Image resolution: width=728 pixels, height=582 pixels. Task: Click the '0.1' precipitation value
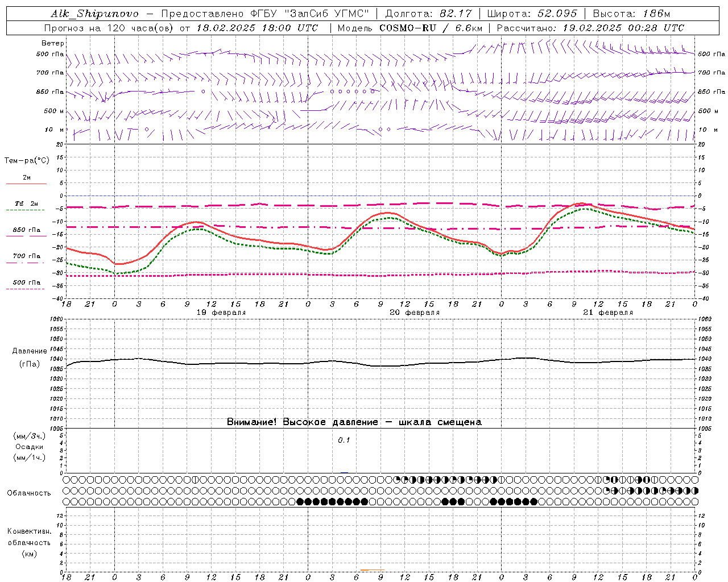coord(344,440)
